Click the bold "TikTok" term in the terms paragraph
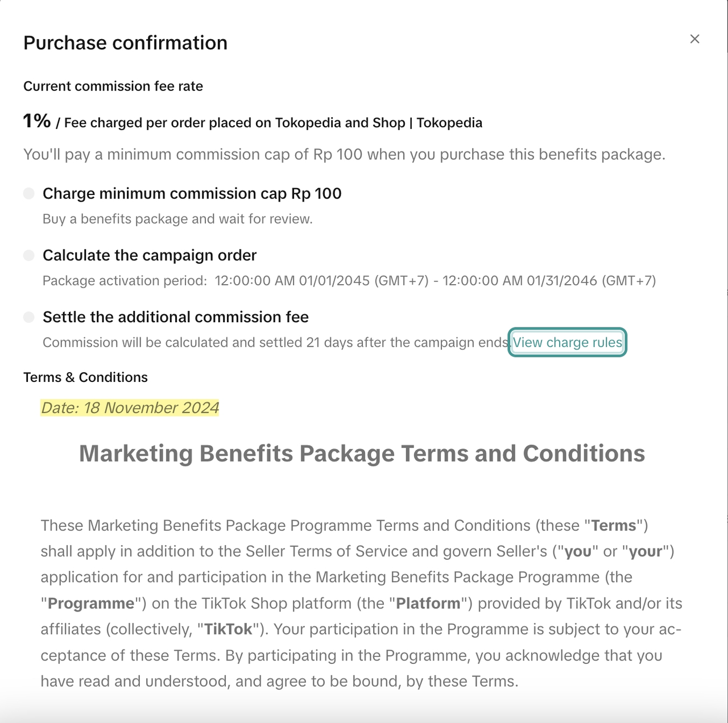This screenshot has height=723, width=728. (x=228, y=629)
